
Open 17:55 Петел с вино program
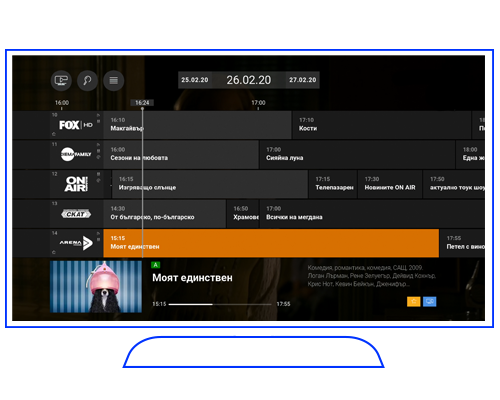[463, 243]
